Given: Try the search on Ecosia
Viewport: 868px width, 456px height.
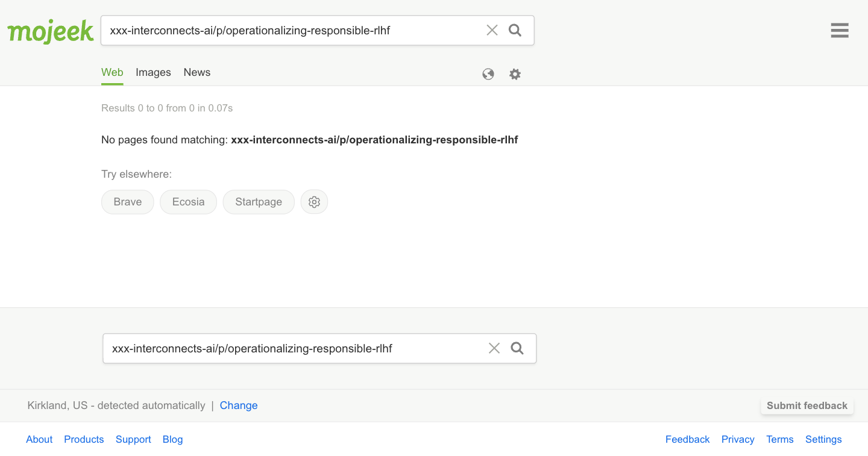Looking at the screenshot, I should [x=188, y=202].
